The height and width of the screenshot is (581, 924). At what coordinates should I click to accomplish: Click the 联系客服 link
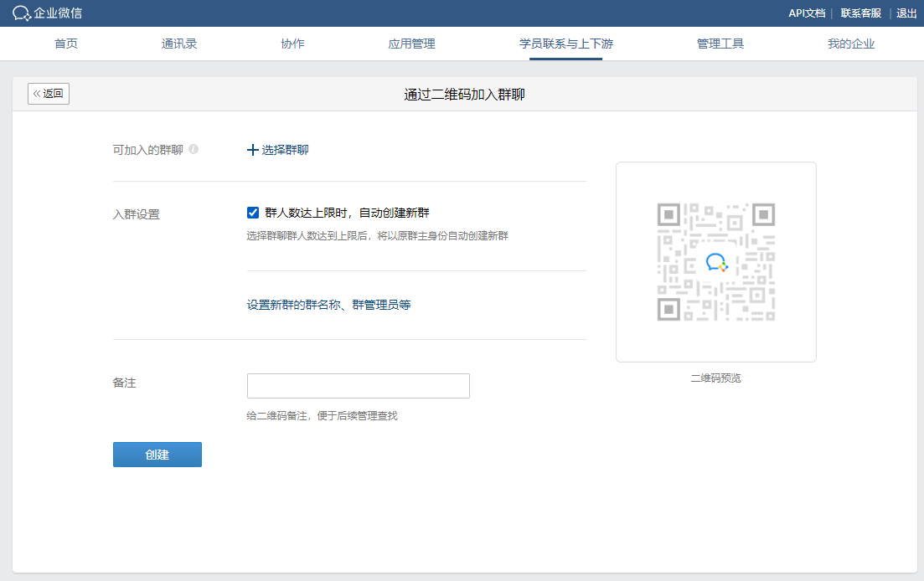[x=860, y=13]
